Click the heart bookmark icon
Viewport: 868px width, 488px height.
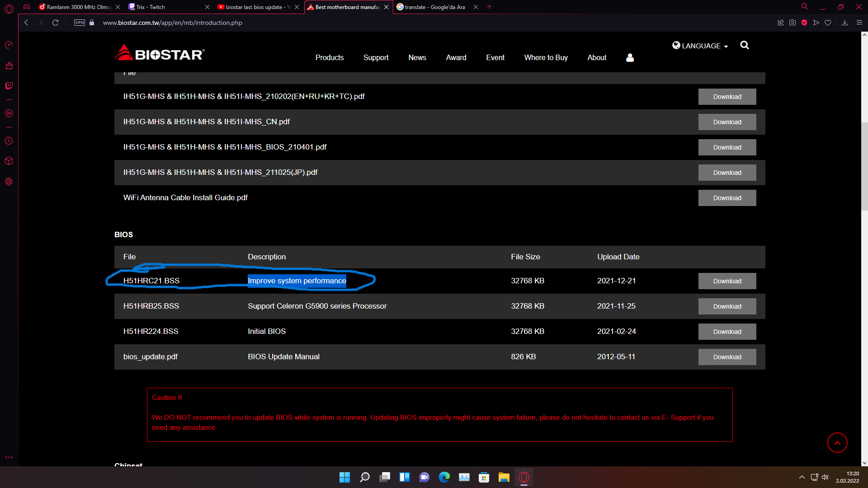point(828,23)
